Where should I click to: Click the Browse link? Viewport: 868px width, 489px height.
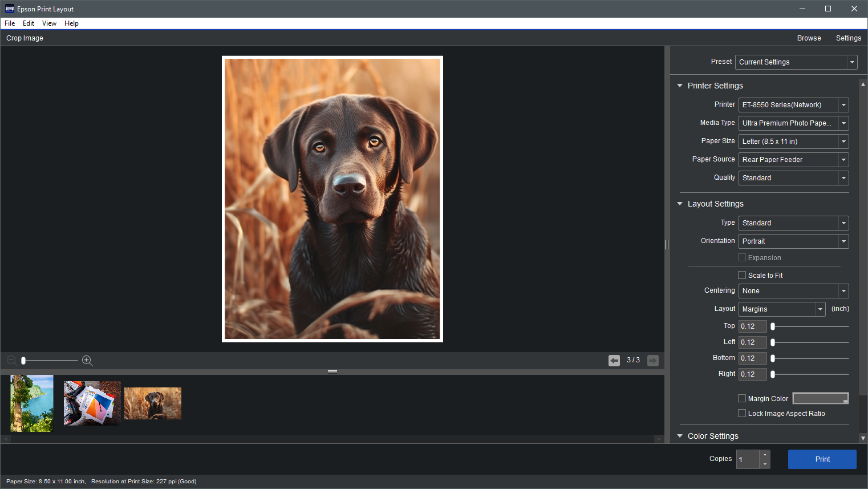(809, 38)
